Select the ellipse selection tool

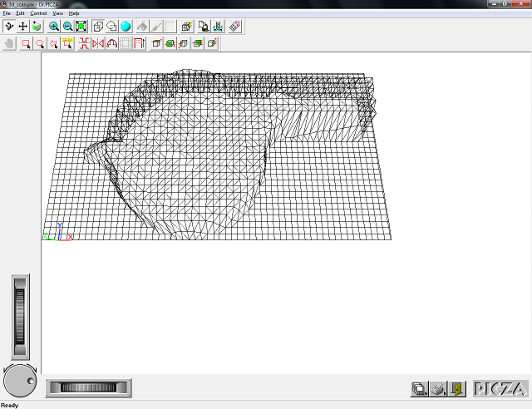[40, 43]
